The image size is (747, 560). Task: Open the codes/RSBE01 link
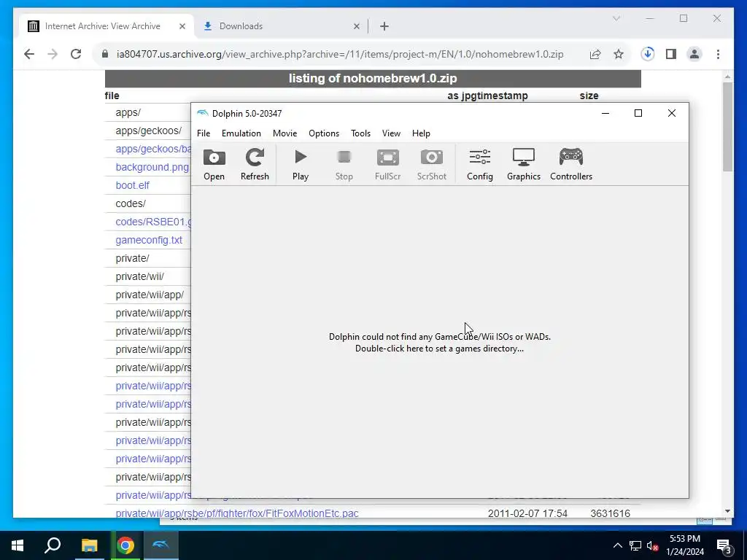[153, 222]
